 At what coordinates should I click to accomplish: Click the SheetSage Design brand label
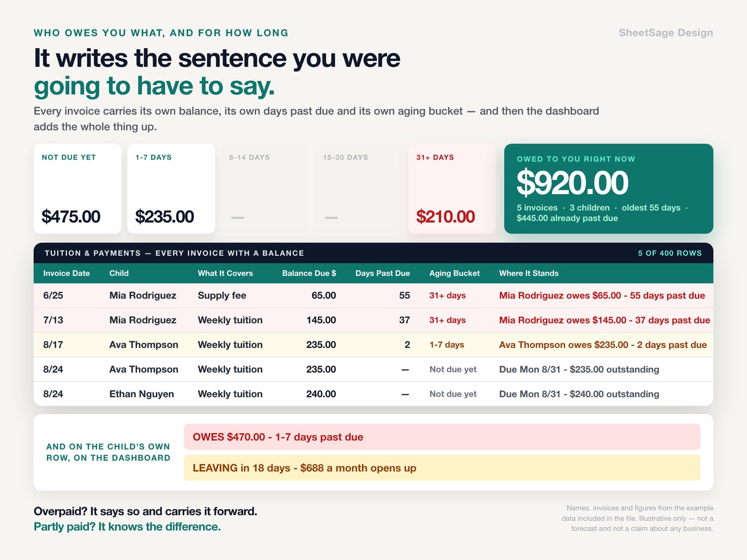click(x=666, y=33)
